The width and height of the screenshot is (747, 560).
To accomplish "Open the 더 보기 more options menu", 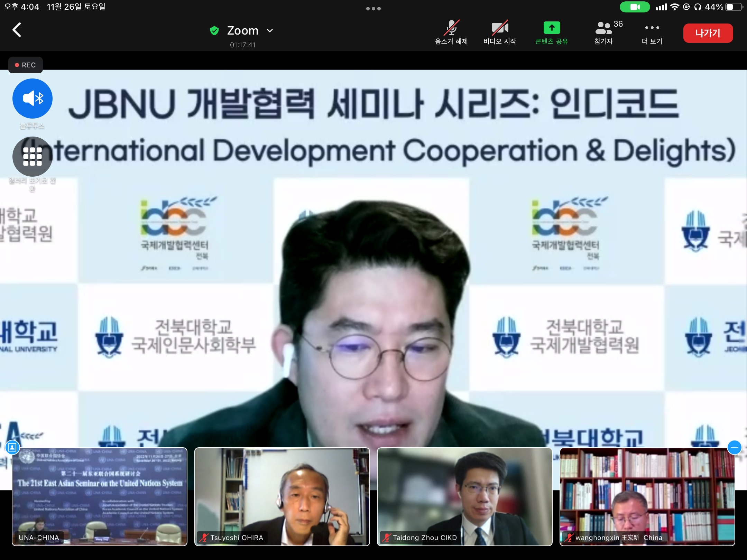I will 652,32.
